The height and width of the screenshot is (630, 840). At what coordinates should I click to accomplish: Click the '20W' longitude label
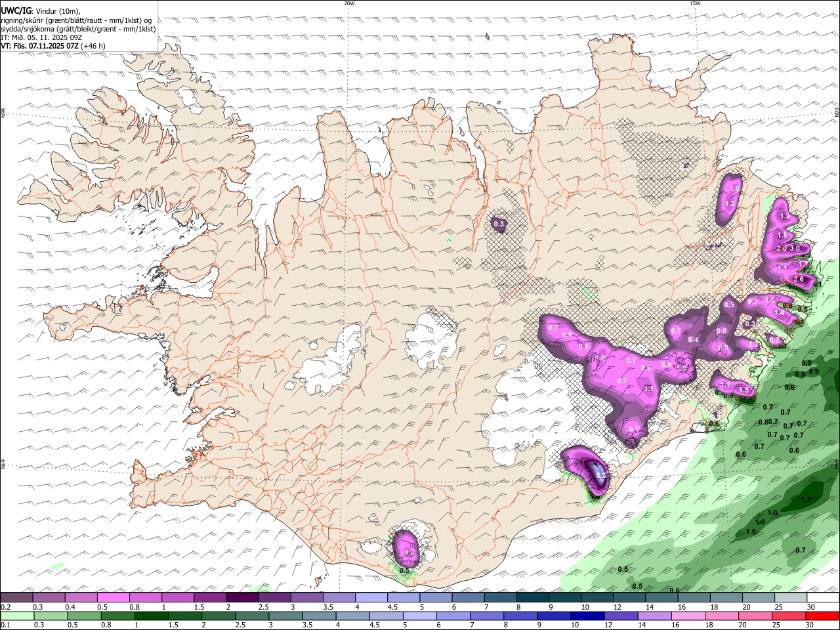click(349, 3)
